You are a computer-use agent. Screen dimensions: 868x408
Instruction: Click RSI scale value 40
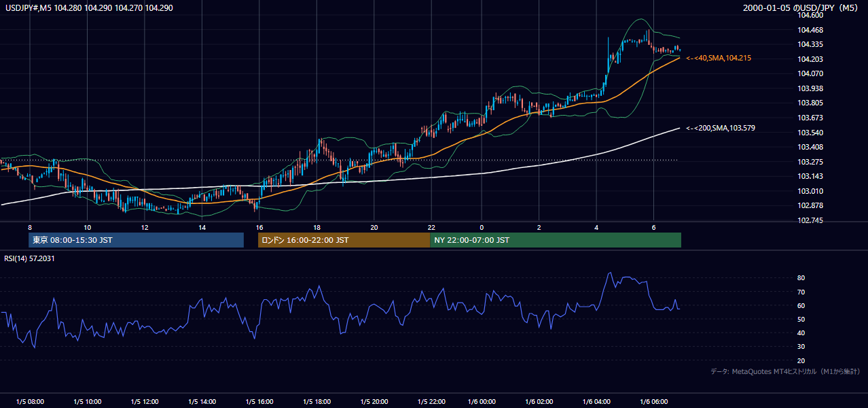pyautogui.click(x=801, y=333)
